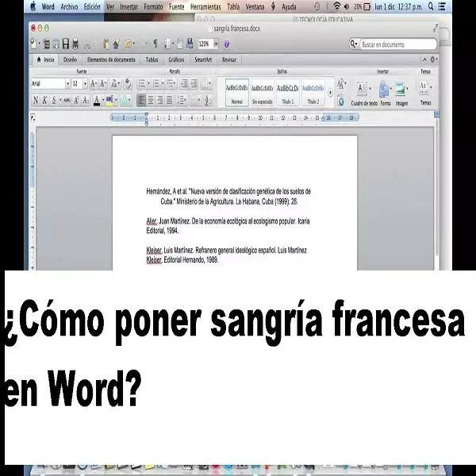This screenshot has height=476, width=476.
Task: Click the Buscar en documento search field
Action: click(x=398, y=44)
